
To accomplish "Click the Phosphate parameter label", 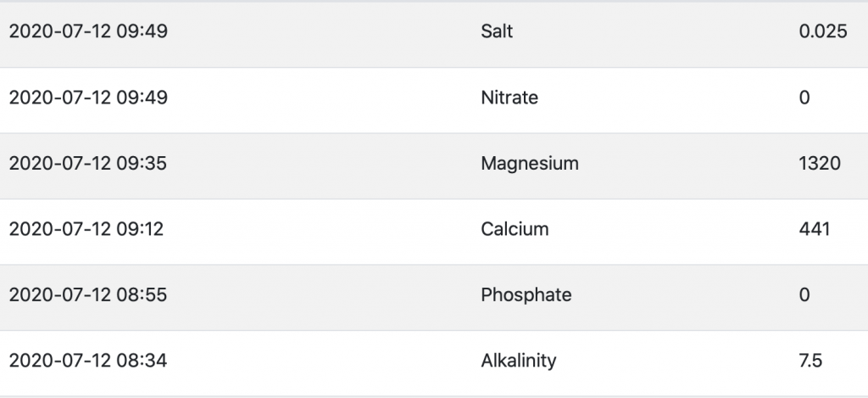I will pyautogui.click(x=526, y=295).
